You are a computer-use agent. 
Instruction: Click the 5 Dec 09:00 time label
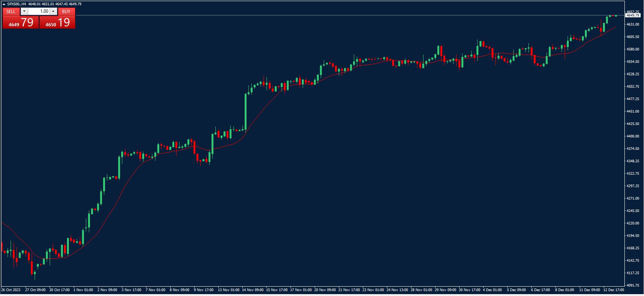coord(516,290)
